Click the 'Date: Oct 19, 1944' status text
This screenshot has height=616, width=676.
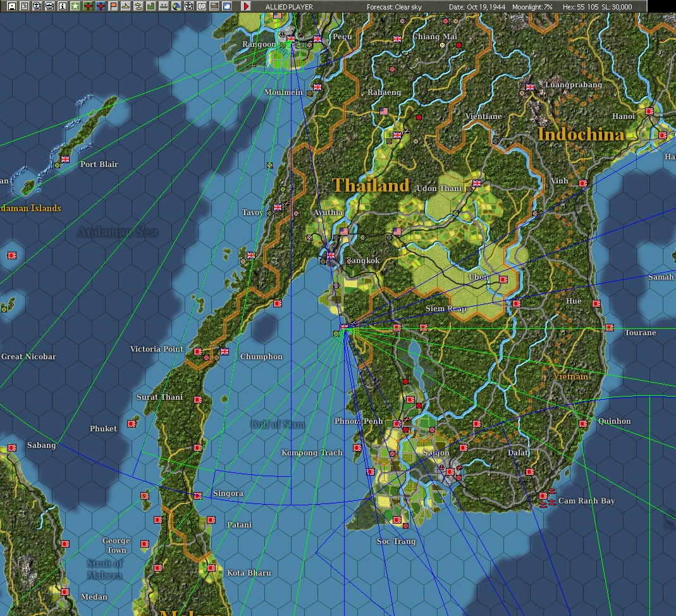pos(477,7)
